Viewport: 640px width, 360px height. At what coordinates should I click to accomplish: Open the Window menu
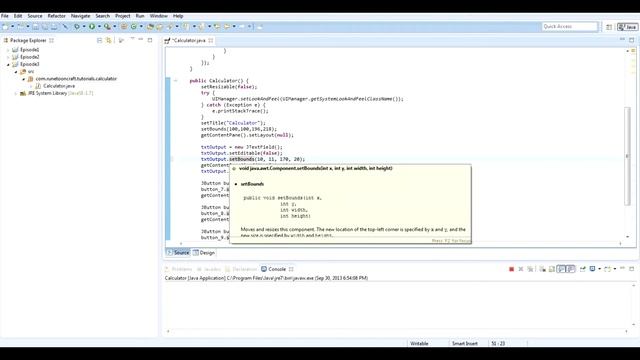pyautogui.click(x=158, y=16)
